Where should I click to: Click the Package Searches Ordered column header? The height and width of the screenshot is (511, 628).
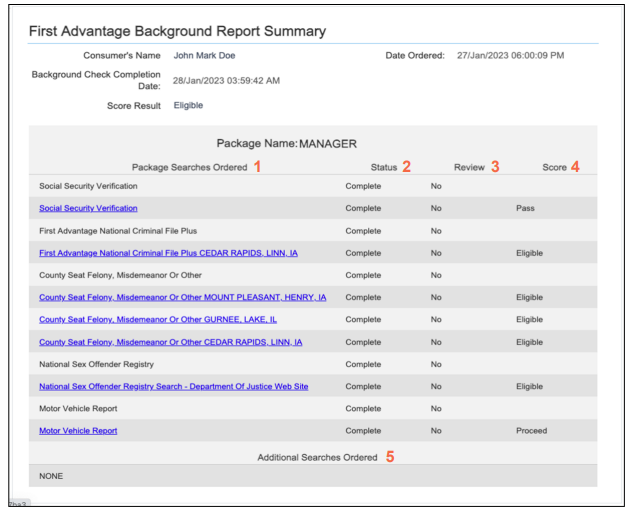pos(189,167)
